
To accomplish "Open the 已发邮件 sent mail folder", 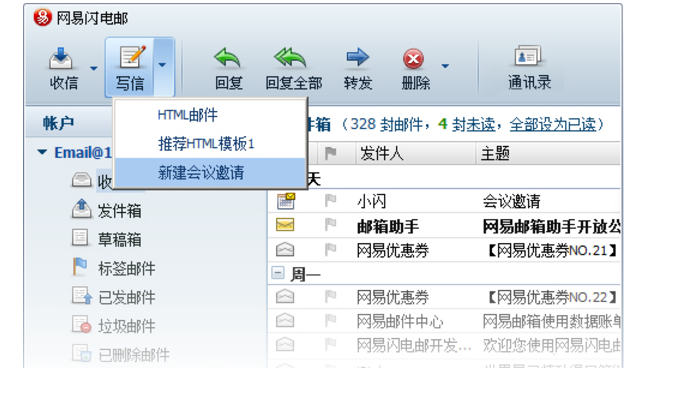I will pos(126,297).
